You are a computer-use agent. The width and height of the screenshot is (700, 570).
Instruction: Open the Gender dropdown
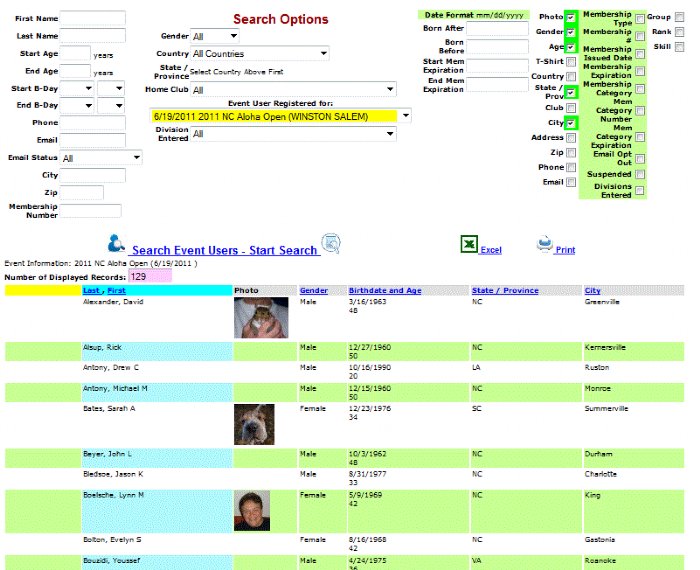(x=215, y=36)
